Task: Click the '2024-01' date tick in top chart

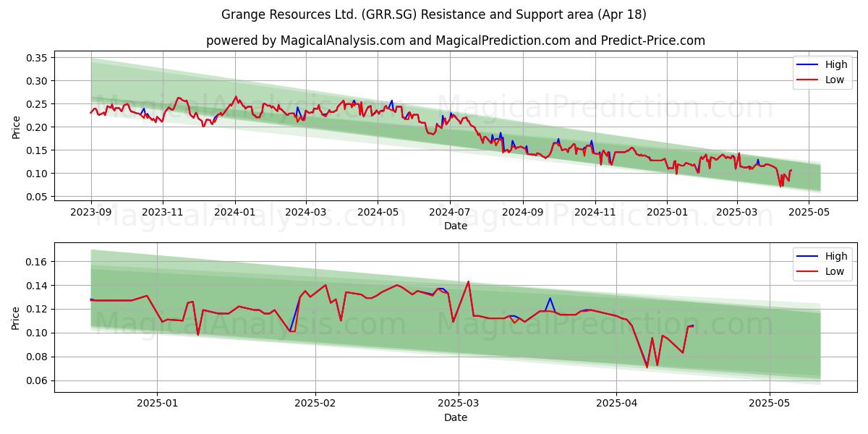Action: click(235, 214)
